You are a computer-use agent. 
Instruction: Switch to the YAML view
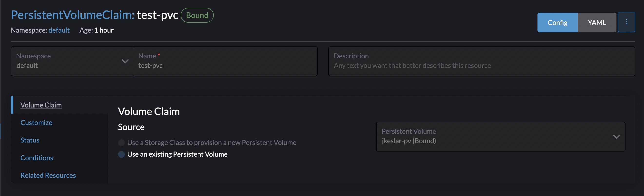(597, 22)
